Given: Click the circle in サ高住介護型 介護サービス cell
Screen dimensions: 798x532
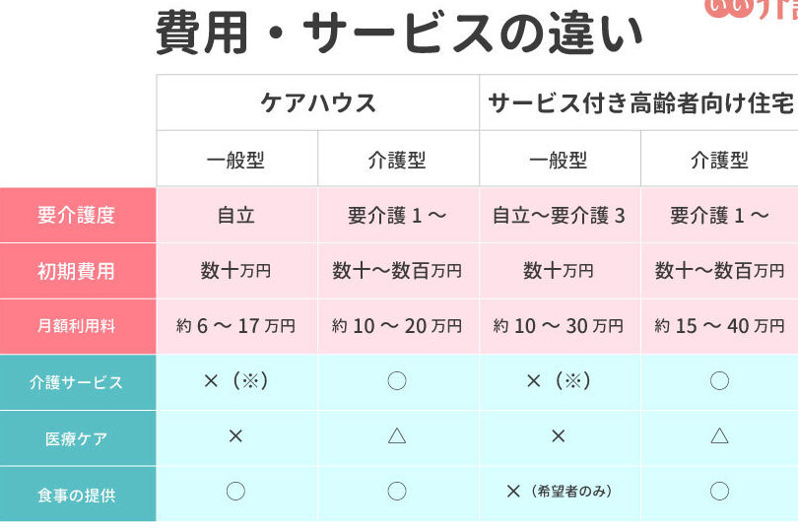Looking at the screenshot, I should click(719, 381).
